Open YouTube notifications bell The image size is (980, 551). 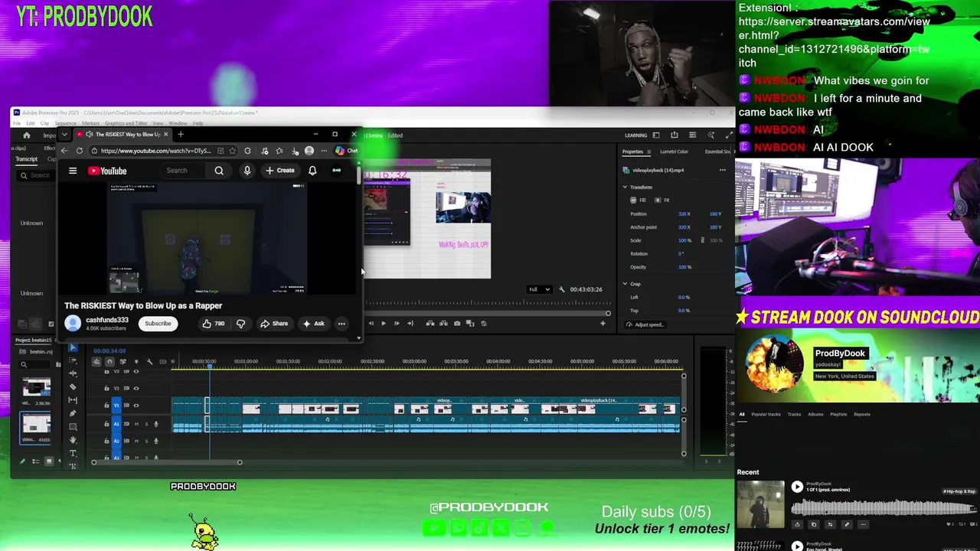click(x=312, y=171)
